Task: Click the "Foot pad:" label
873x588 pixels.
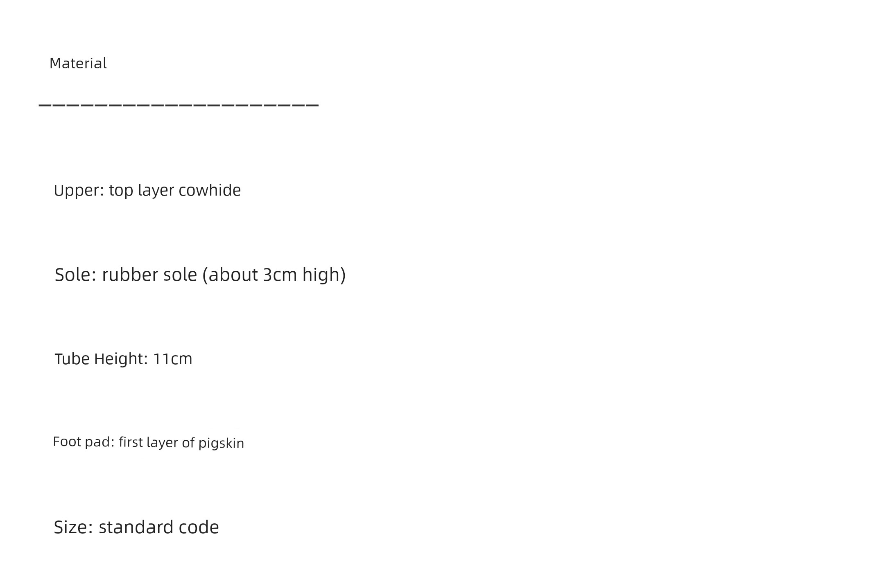Action: pyautogui.click(x=84, y=442)
